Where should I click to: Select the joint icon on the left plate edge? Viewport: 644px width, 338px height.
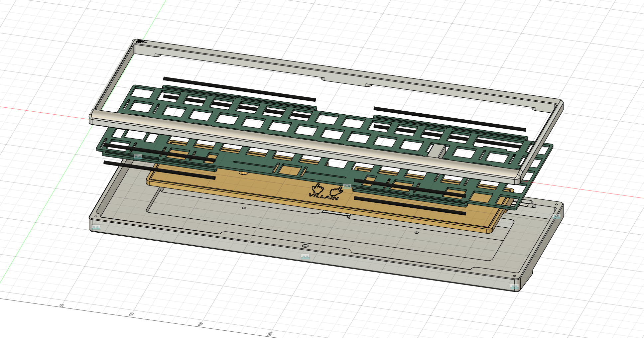[138, 157]
